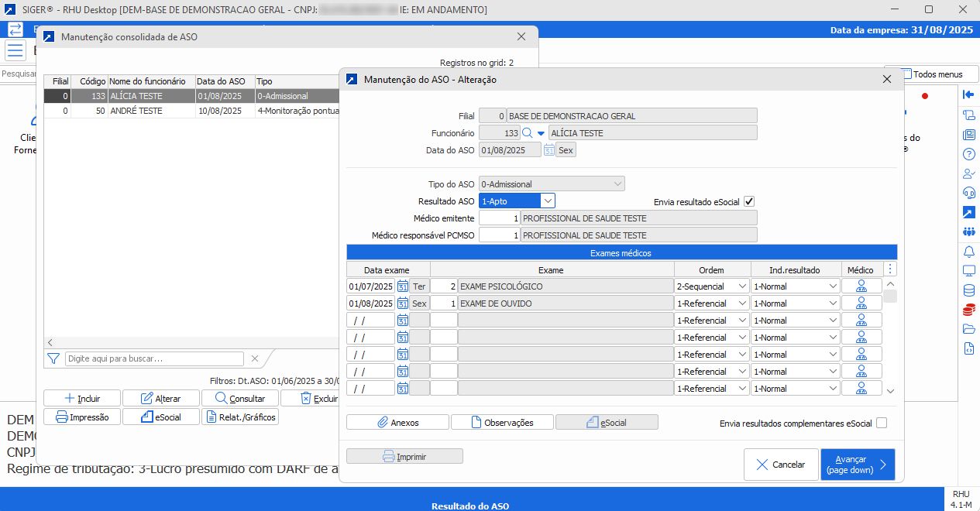Open the headset support icon in sidebar

968,193
